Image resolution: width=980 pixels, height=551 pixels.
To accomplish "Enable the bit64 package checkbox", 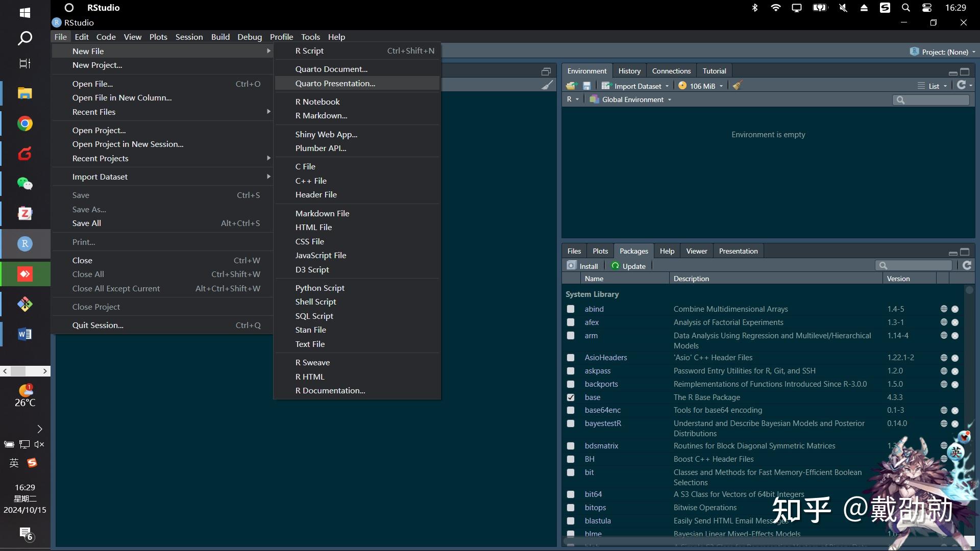I will click(571, 494).
